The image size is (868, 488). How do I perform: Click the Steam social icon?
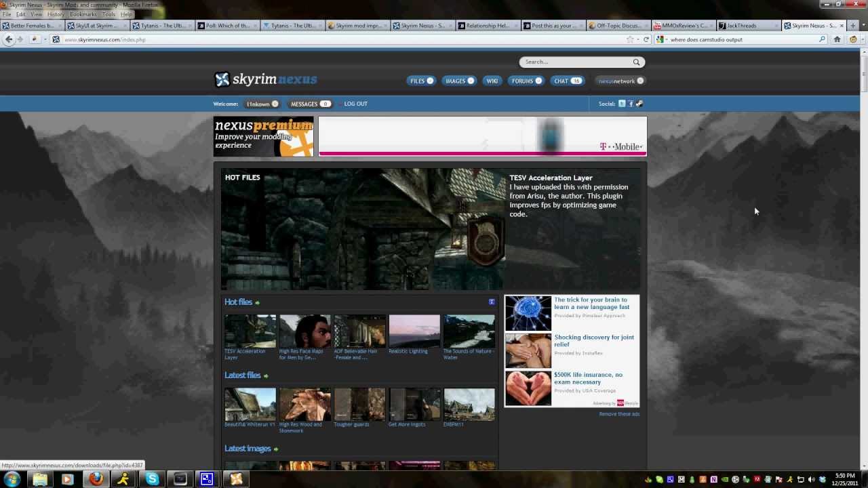coord(639,104)
